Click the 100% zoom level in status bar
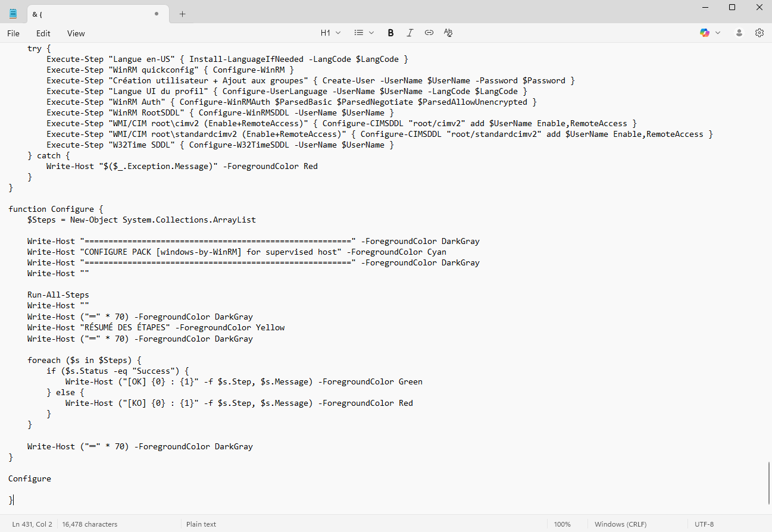 click(x=562, y=524)
